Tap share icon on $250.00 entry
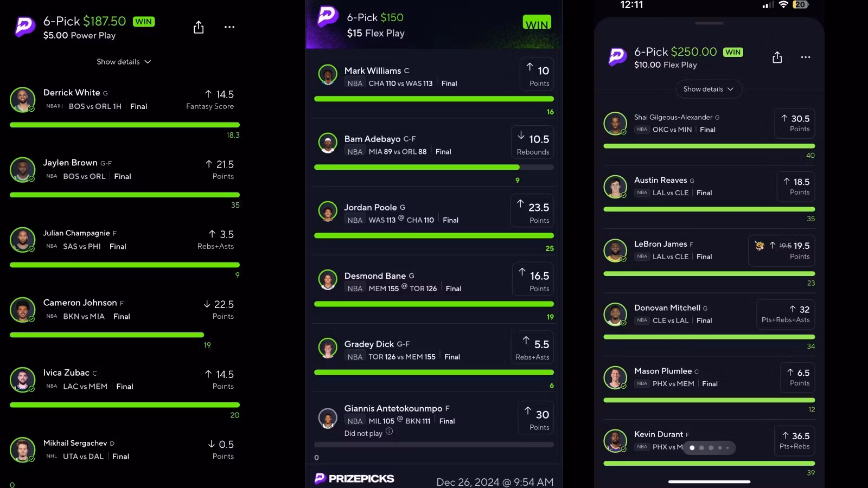The image size is (868, 488). 777,57
